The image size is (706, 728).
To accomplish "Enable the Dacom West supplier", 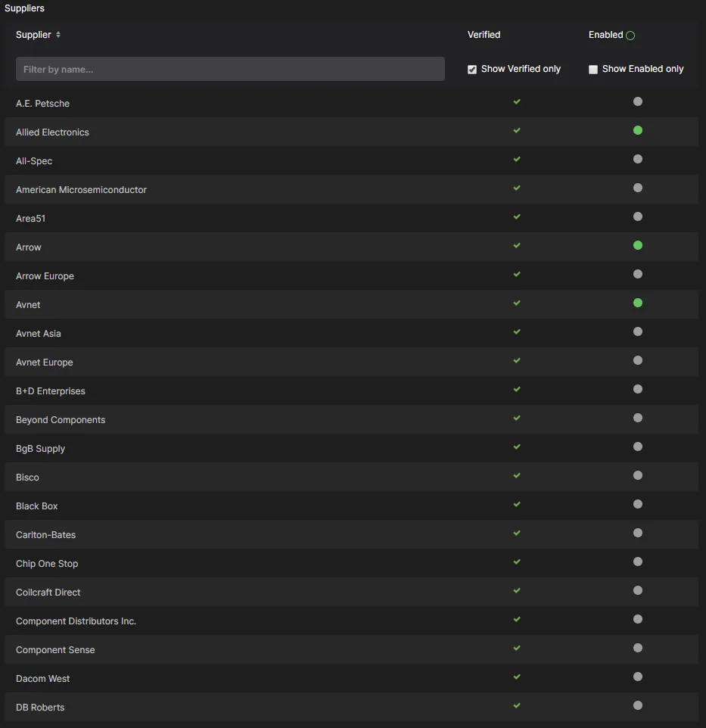I will [638, 677].
